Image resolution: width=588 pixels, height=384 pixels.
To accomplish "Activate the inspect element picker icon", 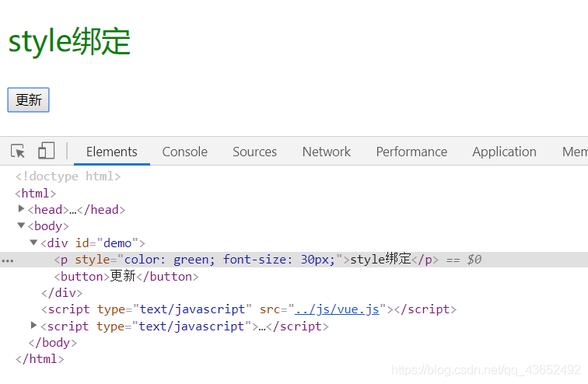I will click(18, 152).
